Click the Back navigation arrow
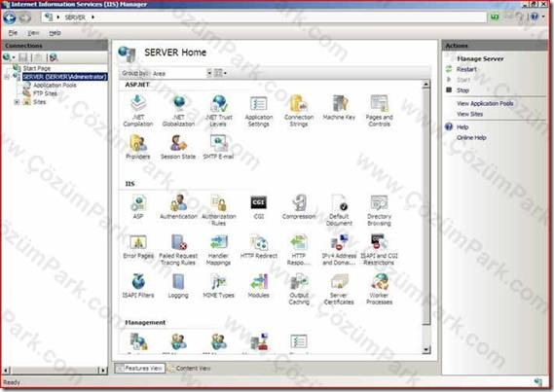This screenshot has height=392, width=554. (x=10, y=18)
